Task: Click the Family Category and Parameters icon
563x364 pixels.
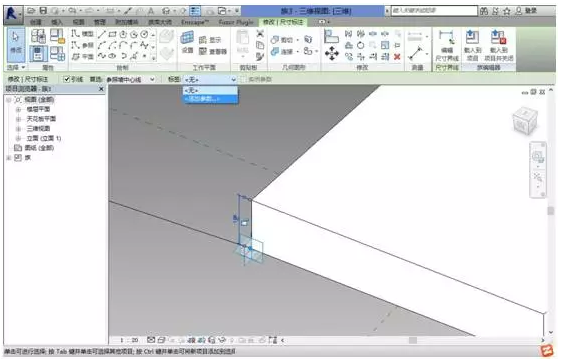Action: tap(57, 36)
